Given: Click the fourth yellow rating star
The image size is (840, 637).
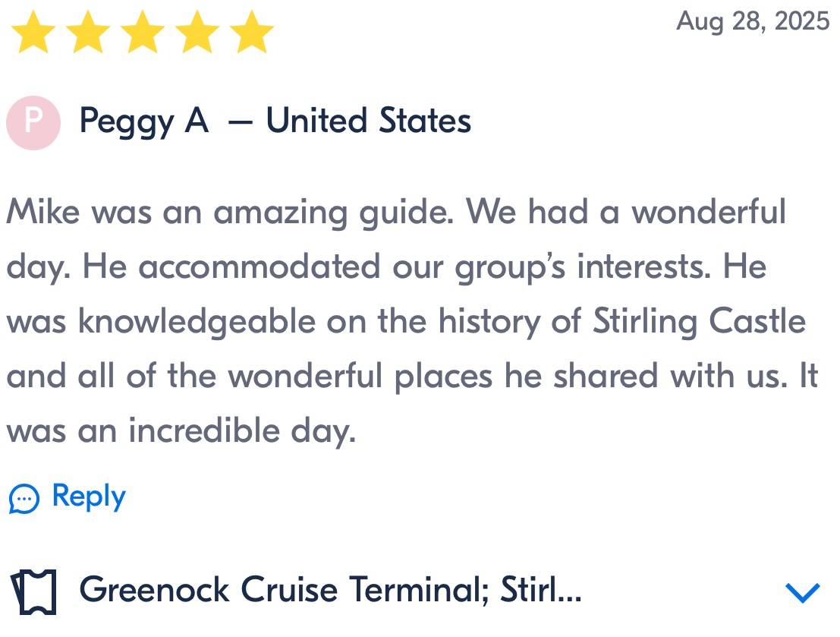Looking at the screenshot, I should [x=197, y=34].
